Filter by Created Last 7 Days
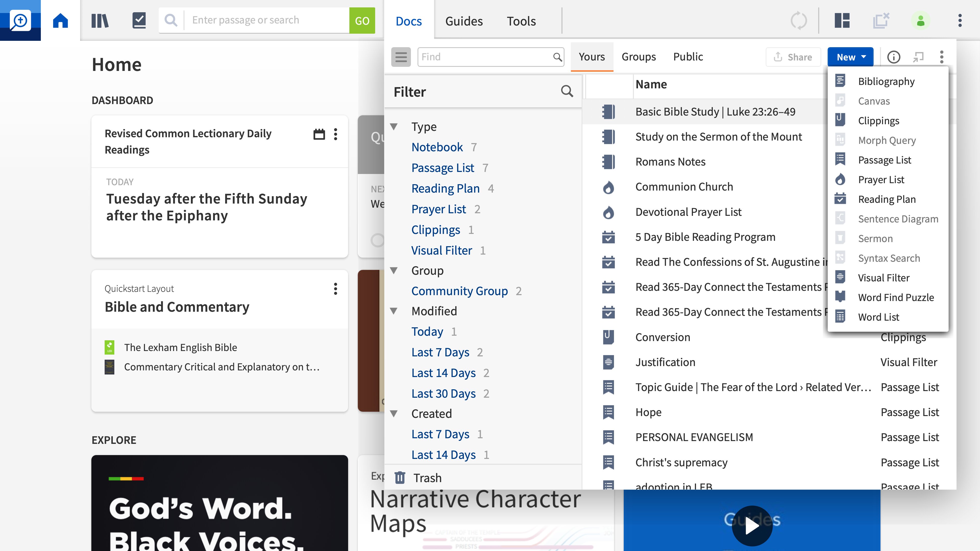The width and height of the screenshot is (980, 551). coord(440,434)
